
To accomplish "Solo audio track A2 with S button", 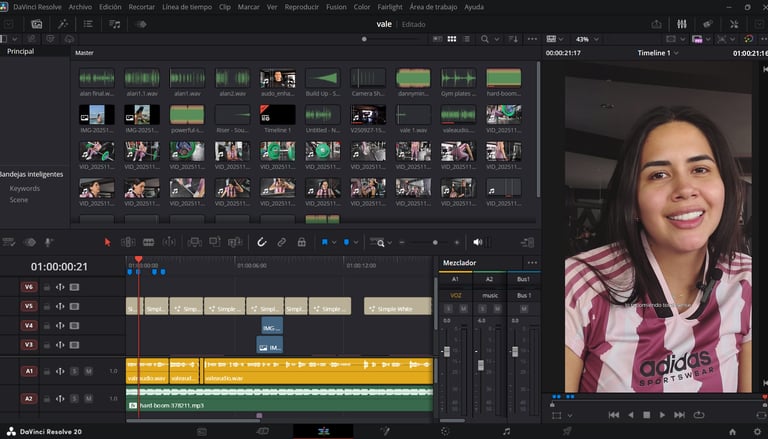I will pyautogui.click(x=74, y=398).
